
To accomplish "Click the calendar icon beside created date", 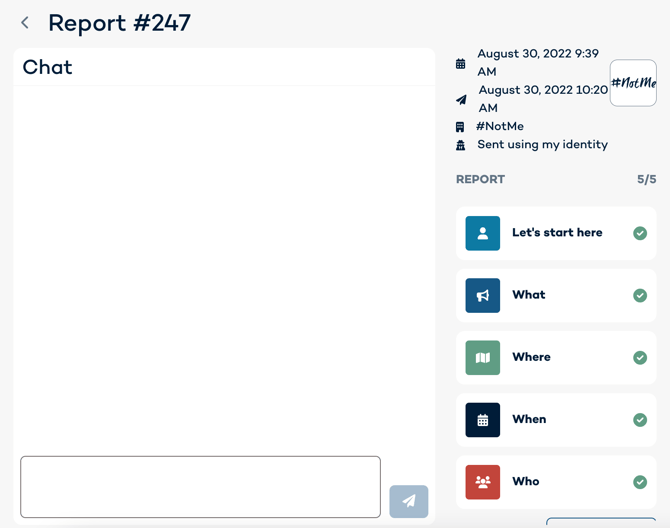I will point(460,64).
